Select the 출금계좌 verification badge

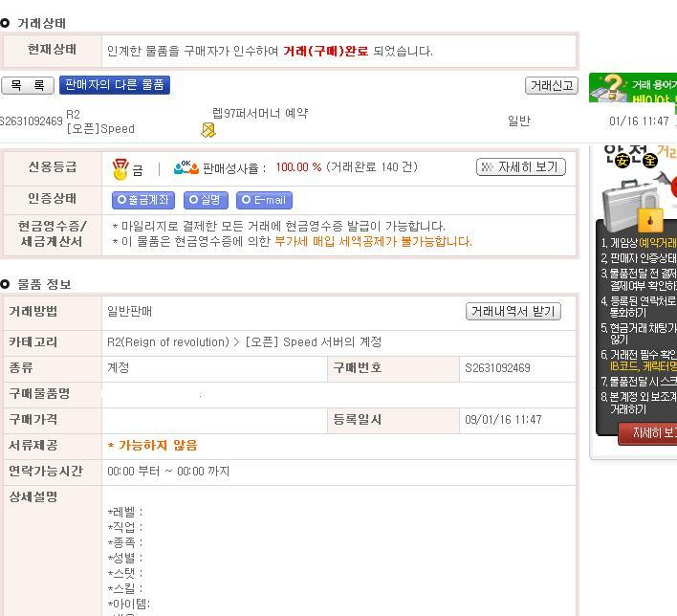point(142,200)
